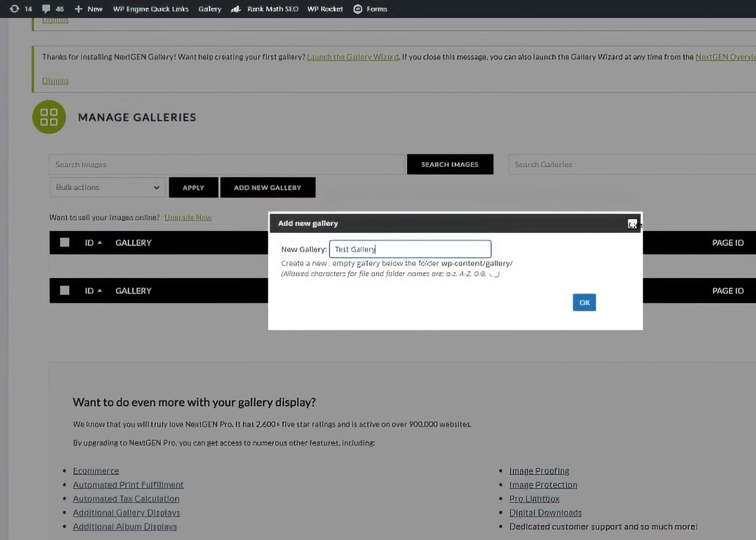Click PAGE ID header in bottom table
This screenshot has width=756, height=540.
pos(728,290)
